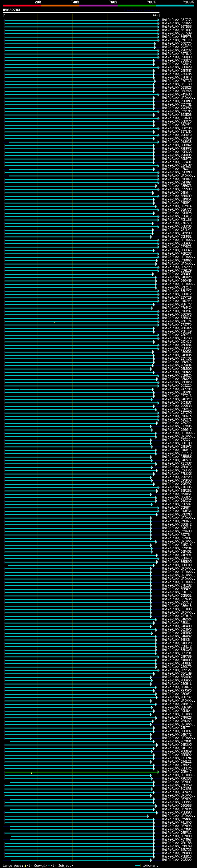This screenshot has width=197, height=868.
Task: Open hit UniRef100_B6TD86
Action: click(176, 26)
